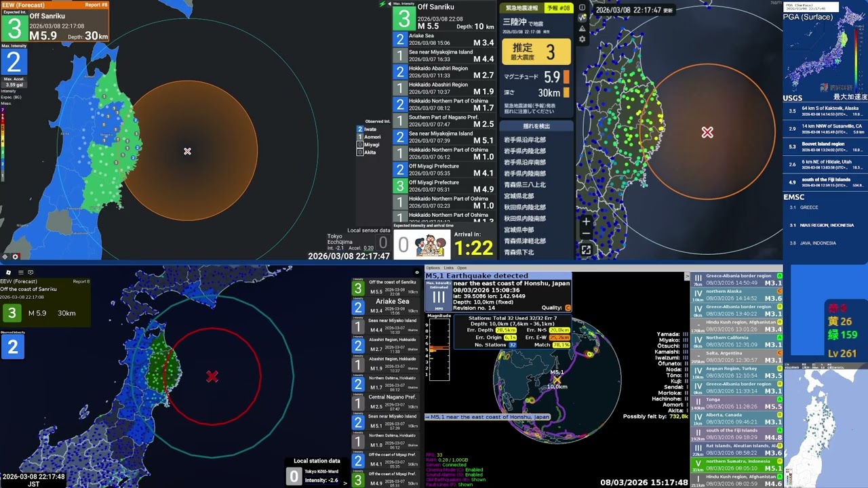Select Ariake Sea M3.4 in bottom-left list
Image resolution: width=868 pixels, height=488 pixels.
pos(385,306)
